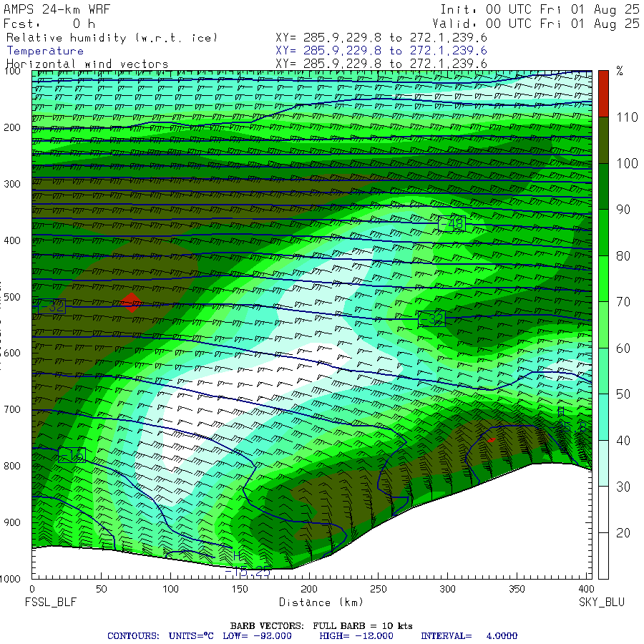644x644 pixels.
Task: Click the "350" distance axis tick label
Action: click(x=516, y=589)
